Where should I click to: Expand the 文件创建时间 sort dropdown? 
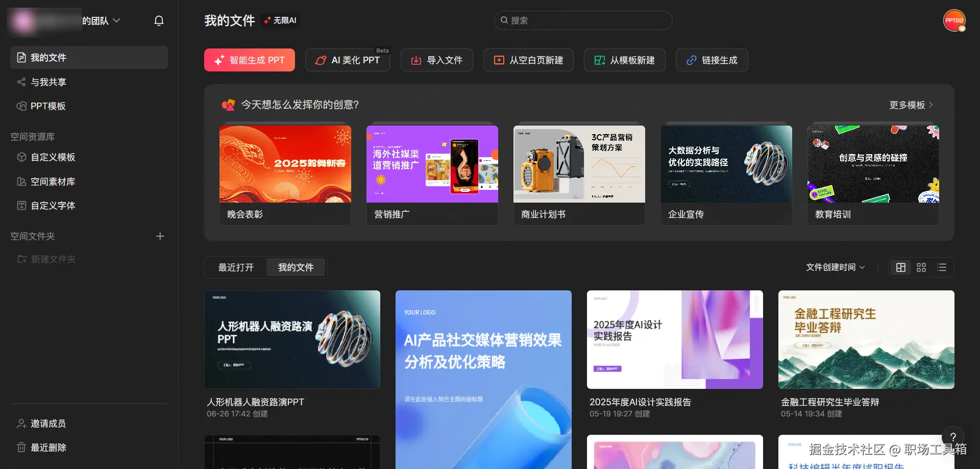(x=836, y=267)
